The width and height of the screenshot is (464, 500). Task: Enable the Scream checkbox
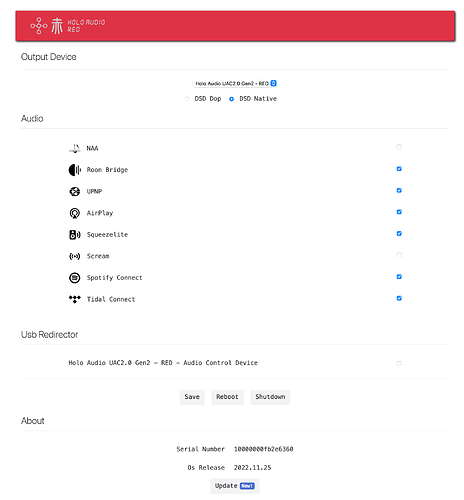(x=399, y=255)
